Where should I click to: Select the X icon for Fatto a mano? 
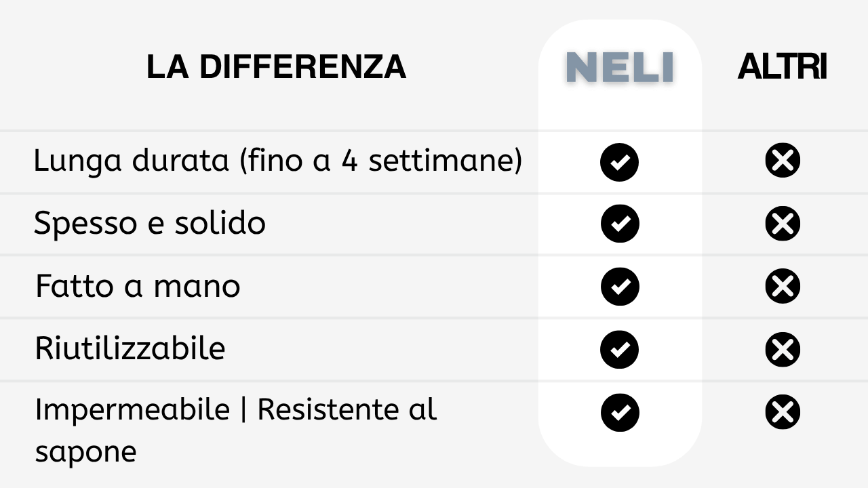783,286
